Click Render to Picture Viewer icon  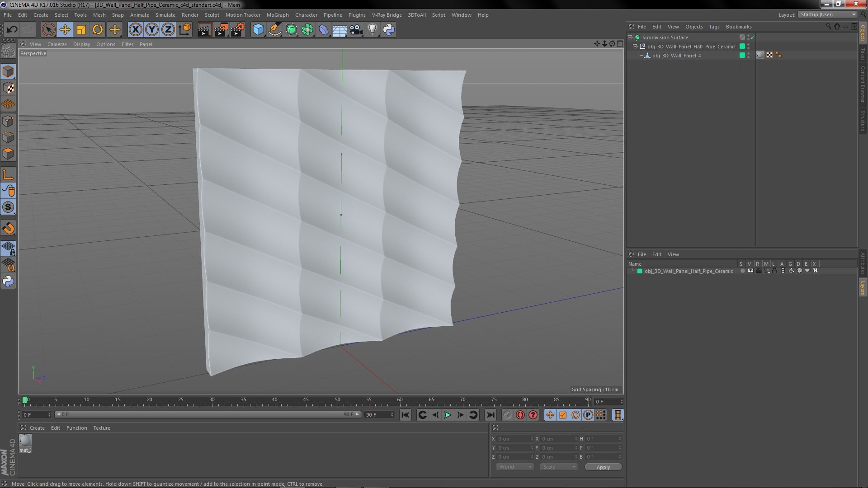click(221, 30)
